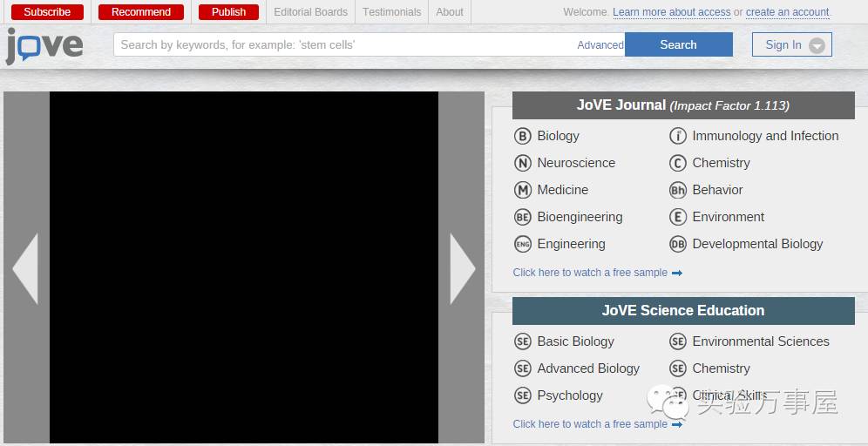Open the Testimonials menu item
This screenshot has height=446, width=868.
click(392, 11)
